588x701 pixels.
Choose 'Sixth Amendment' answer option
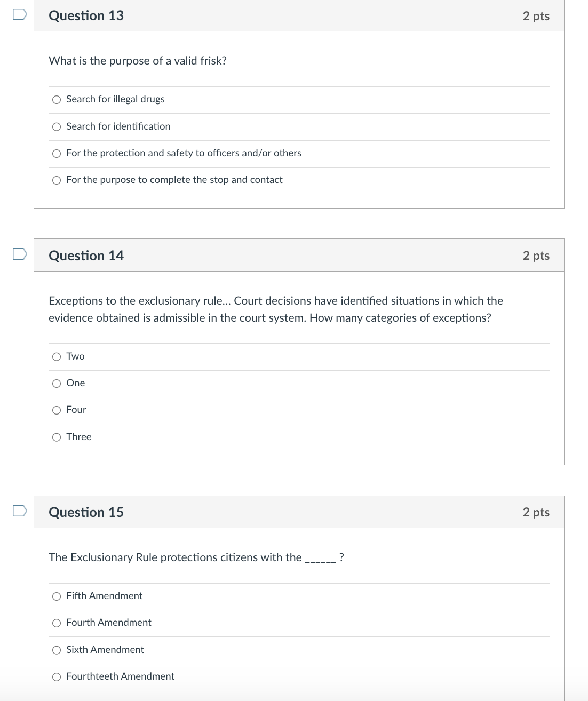click(x=56, y=650)
